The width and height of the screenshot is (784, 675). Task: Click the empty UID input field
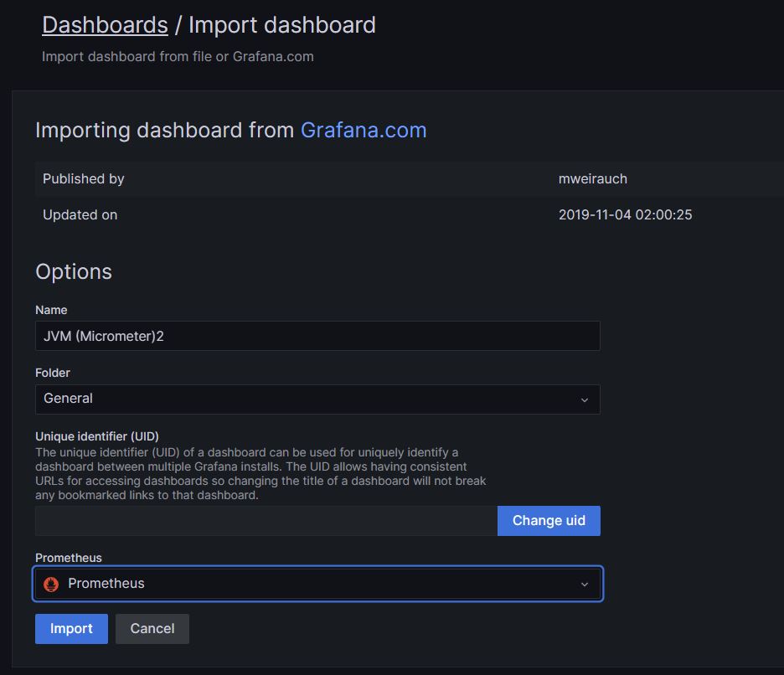(266, 521)
